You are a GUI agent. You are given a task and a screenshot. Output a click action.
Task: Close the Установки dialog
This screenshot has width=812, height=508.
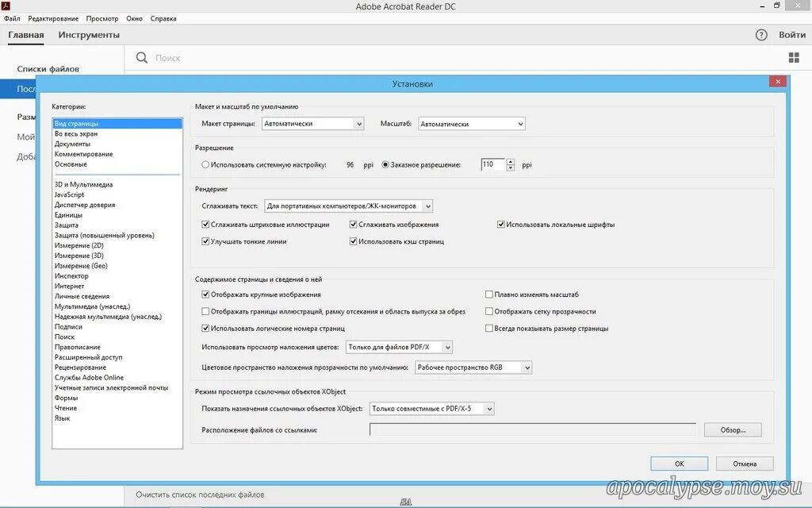click(x=778, y=82)
